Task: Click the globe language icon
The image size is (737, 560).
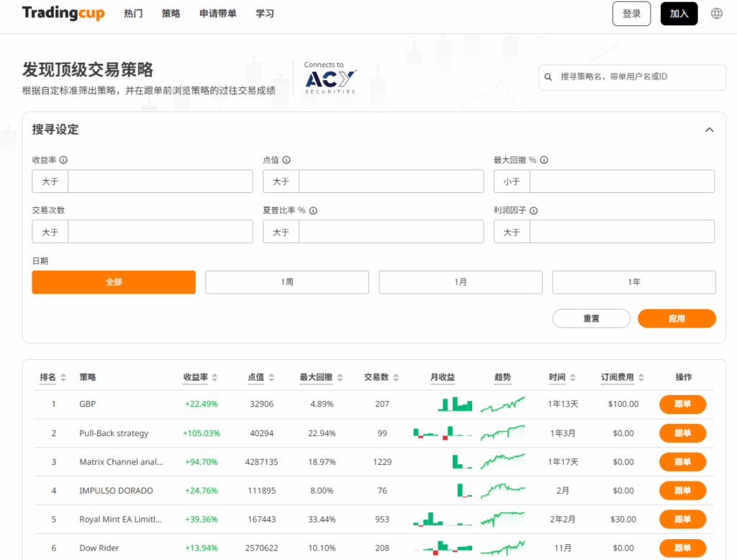Action: [x=716, y=14]
